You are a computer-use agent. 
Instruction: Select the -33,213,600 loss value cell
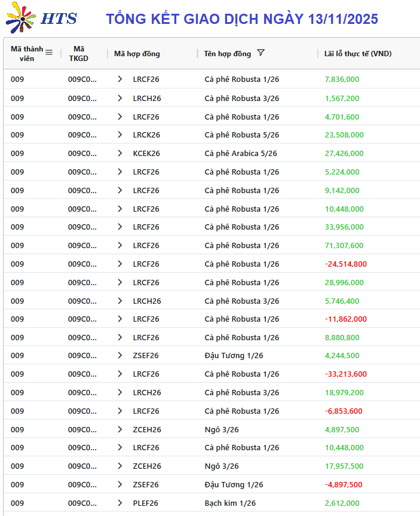click(x=345, y=374)
